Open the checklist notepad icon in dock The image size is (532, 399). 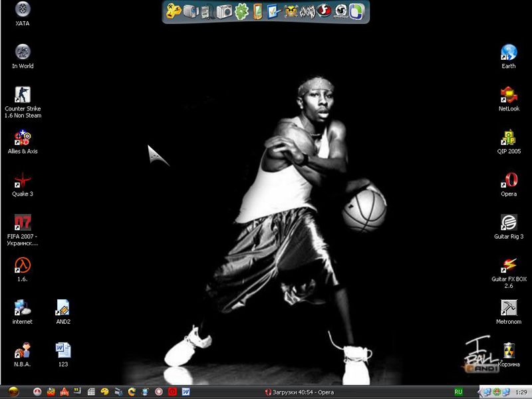pyautogui.click(x=274, y=11)
